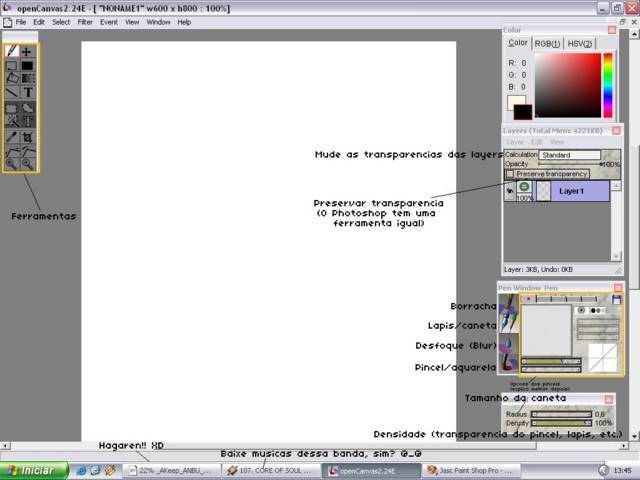Switch to Jasc Paint Shop Pro taskbar button
The height and width of the screenshot is (480, 640).
tap(472, 471)
